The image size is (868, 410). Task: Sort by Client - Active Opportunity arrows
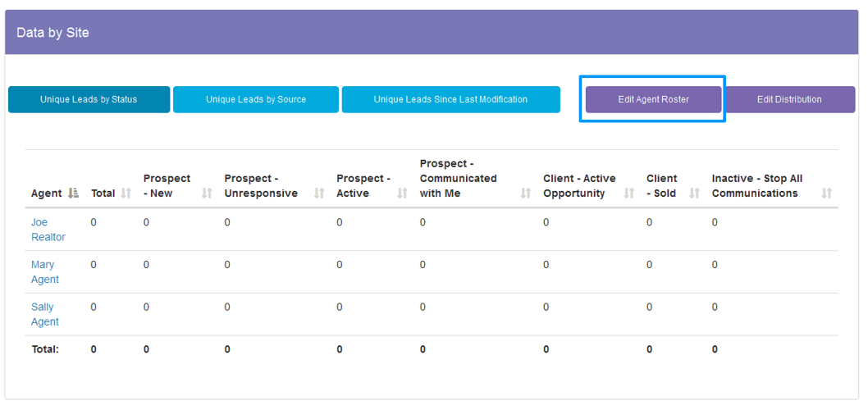coord(629,194)
